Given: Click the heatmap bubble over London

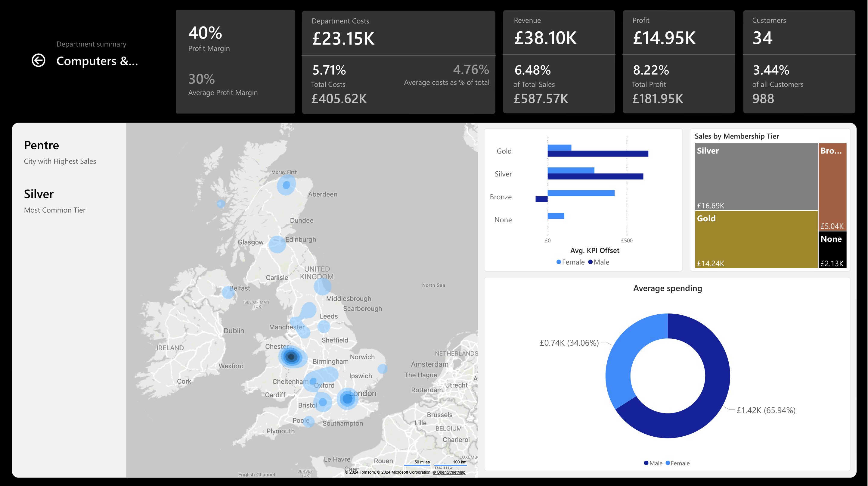Looking at the screenshot, I should pos(347,399).
